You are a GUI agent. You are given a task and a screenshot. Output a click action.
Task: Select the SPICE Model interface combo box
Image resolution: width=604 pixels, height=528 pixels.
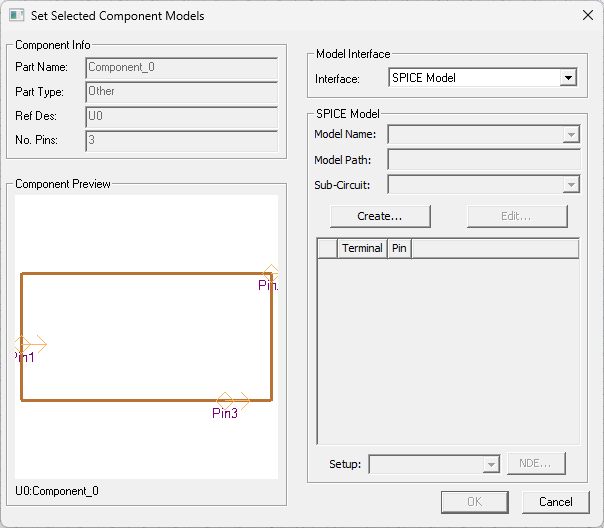pos(483,78)
